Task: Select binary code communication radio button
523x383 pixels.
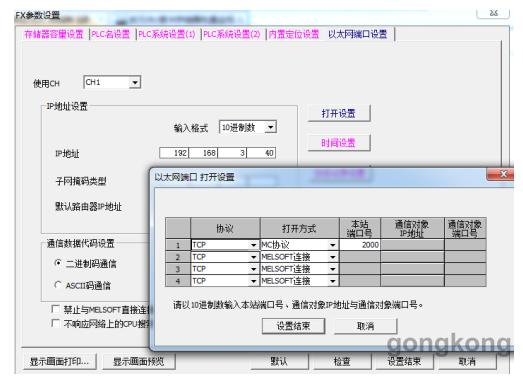Action: pos(58,263)
